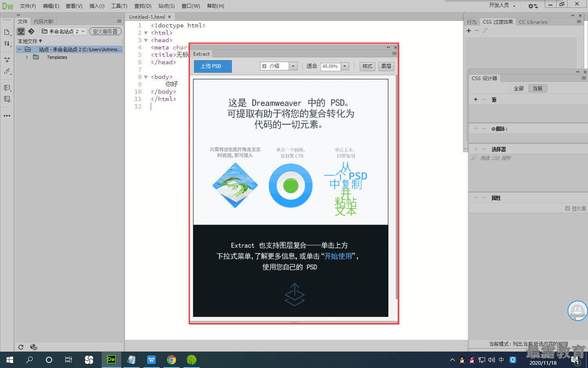Collapse the Extract panel with double-arrow icon

click(388, 47)
